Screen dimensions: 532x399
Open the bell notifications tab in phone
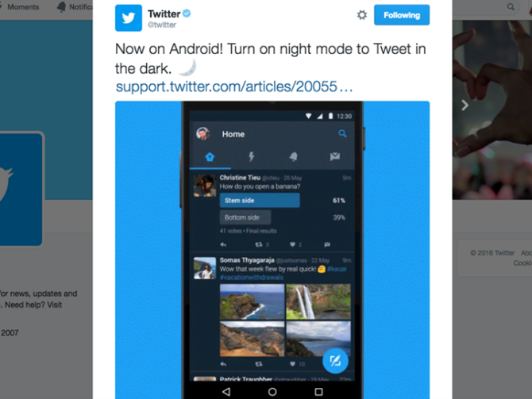click(294, 156)
